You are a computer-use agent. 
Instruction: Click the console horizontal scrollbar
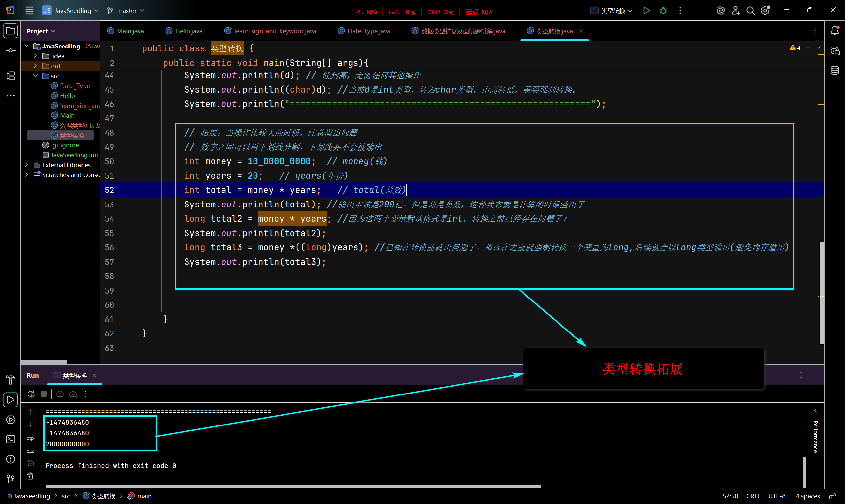pos(293,486)
